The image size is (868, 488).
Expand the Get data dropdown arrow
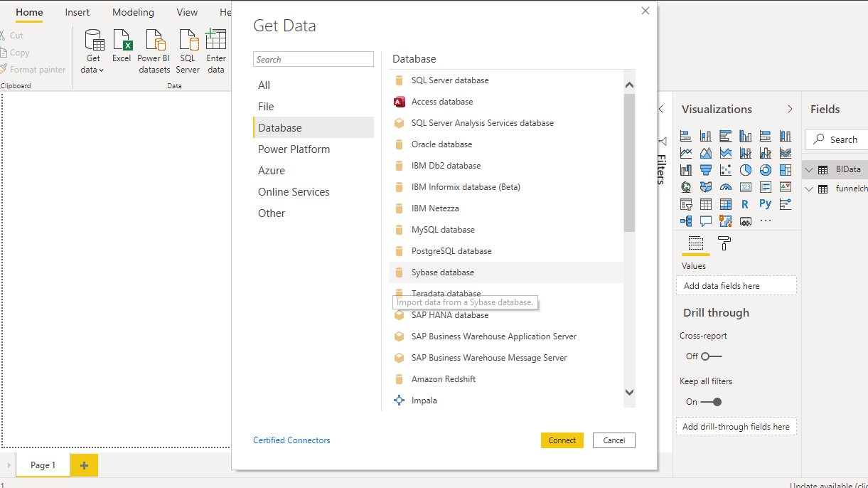[102, 70]
